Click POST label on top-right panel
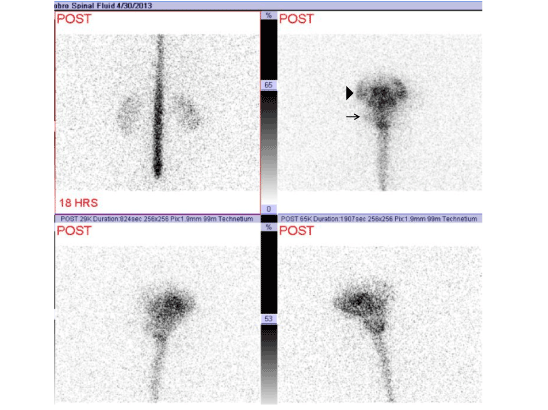This screenshot has height=410, width=548. tap(296, 19)
